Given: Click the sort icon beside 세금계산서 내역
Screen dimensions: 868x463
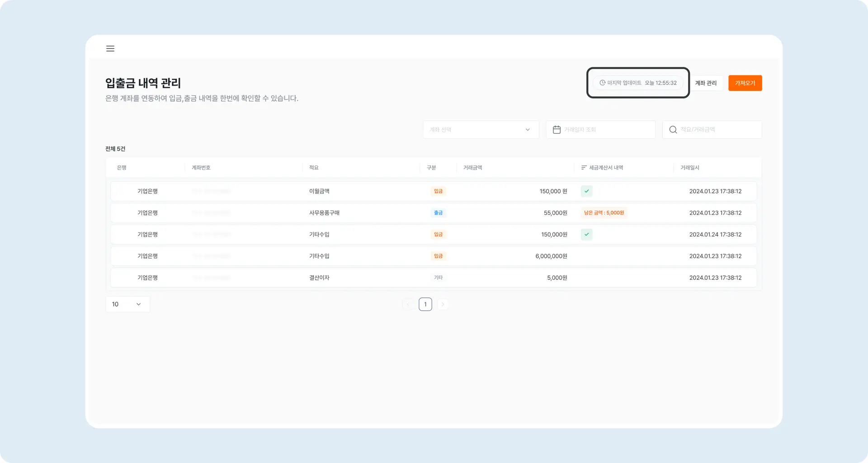Looking at the screenshot, I should click(584, 168).
